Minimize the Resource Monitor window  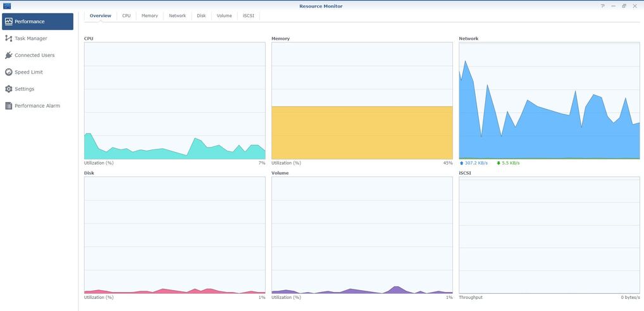613,6
